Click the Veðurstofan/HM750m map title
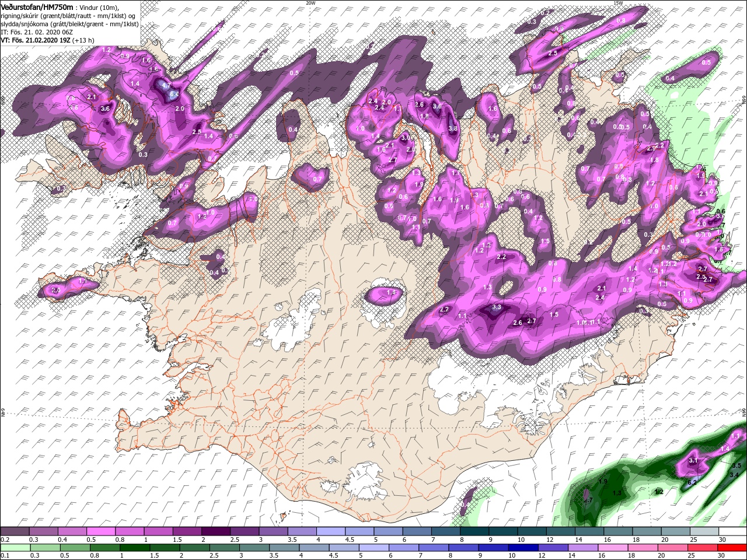This screenshot has width=747, height=560. [x=37, y=6]
